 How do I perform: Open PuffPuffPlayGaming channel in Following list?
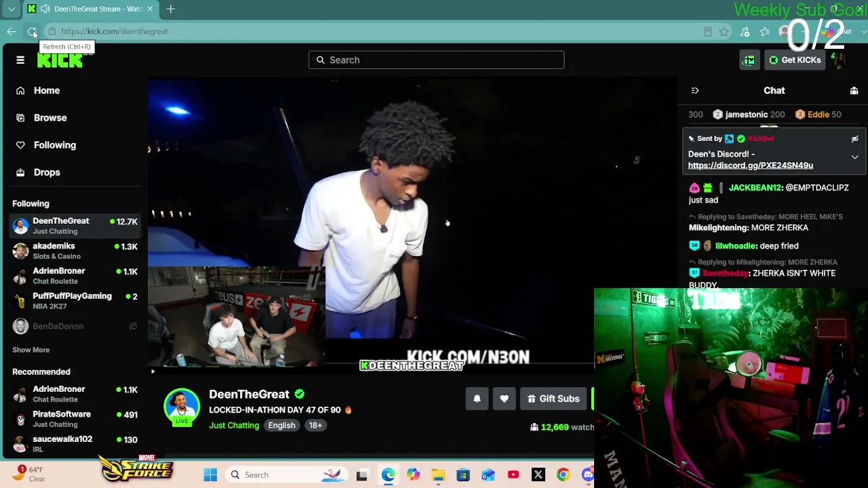point(74,301)
